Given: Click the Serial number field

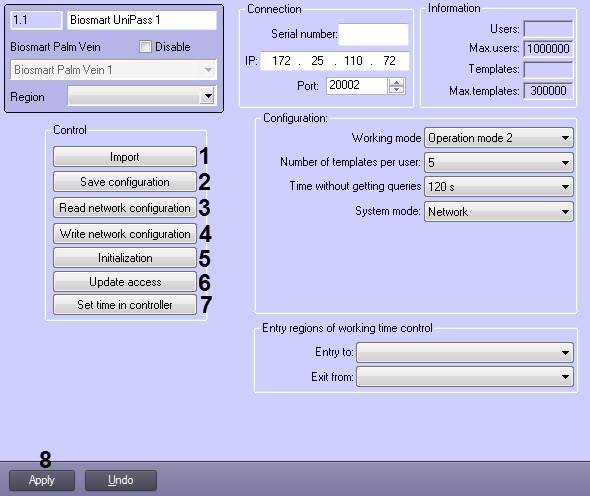Looking at the screenshot, I should coord(373,34).
